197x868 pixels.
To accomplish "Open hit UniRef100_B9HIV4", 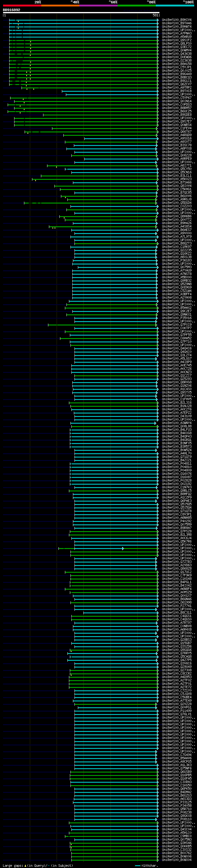I will point(176,20).
